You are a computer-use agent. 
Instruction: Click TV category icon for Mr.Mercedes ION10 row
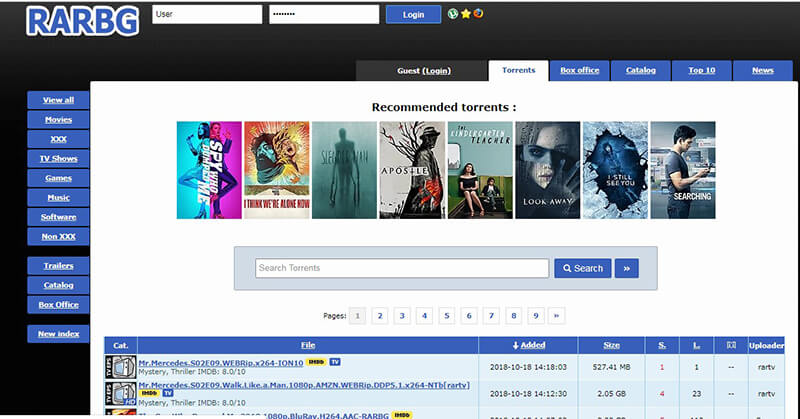pyautogui.click(x=120, y=367)
